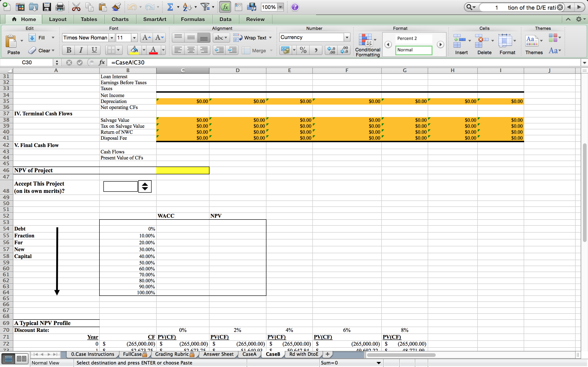Switch to the Formulas ribbon tab
The height and width of the screenshot is (367, 588).
[x=192, y=19]
